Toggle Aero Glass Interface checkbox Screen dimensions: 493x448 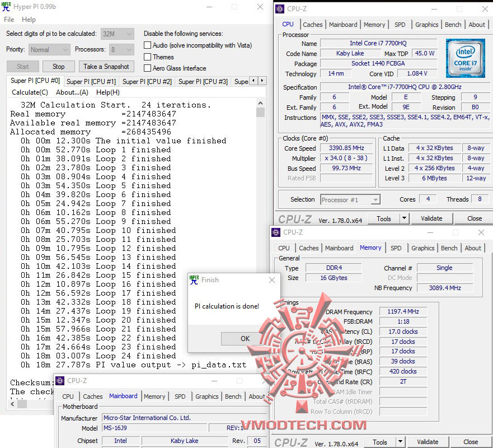pos(147,68)
